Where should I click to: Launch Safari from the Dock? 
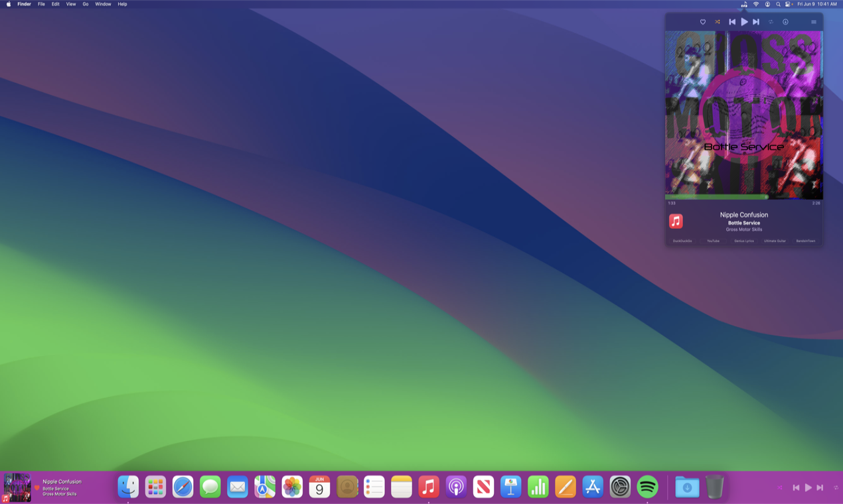[x=183, y=487]
